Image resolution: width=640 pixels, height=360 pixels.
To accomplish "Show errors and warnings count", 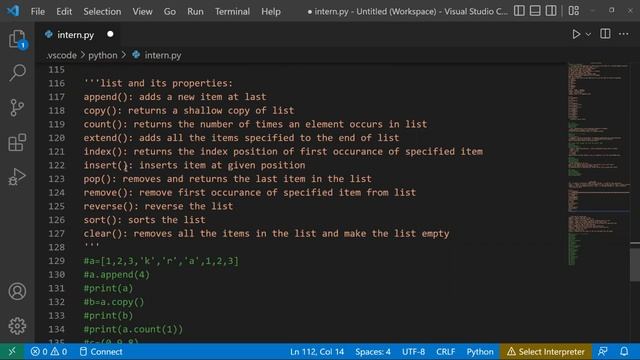I will click(x=49, y=351).
